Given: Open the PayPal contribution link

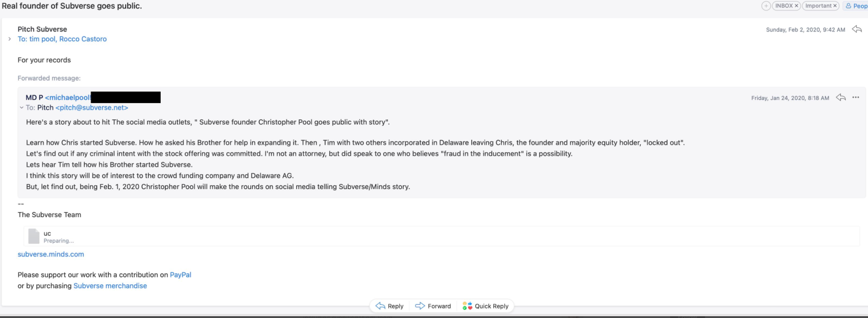Looking at the screenshot, I should (180, 275).
